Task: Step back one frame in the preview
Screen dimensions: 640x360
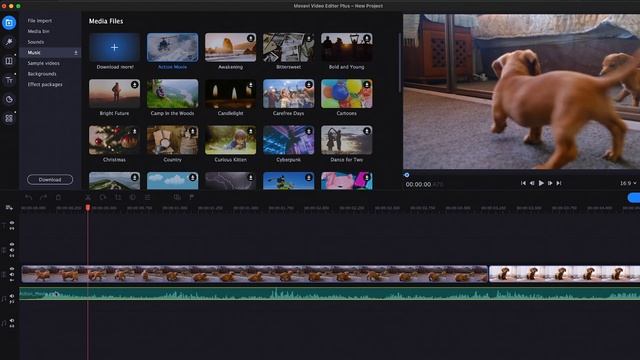Action: click(532, 183)
